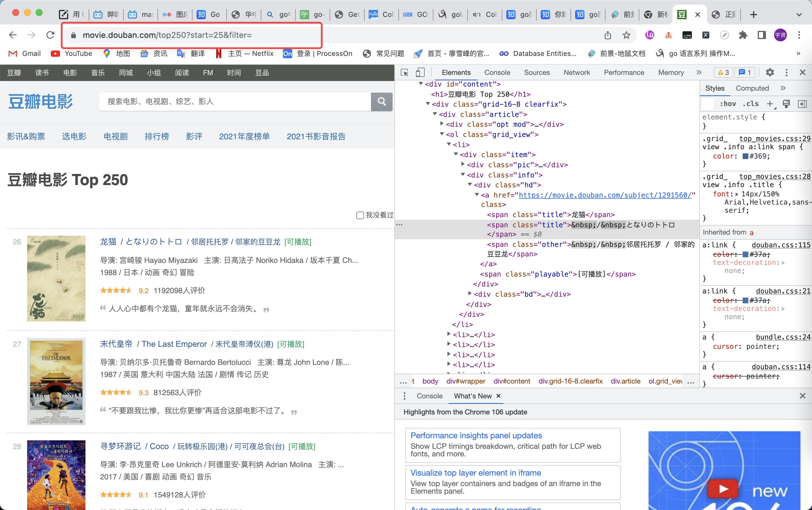Expand the div class="bd" node
This screenshot has width=812, height=510.
click(470, 293)
